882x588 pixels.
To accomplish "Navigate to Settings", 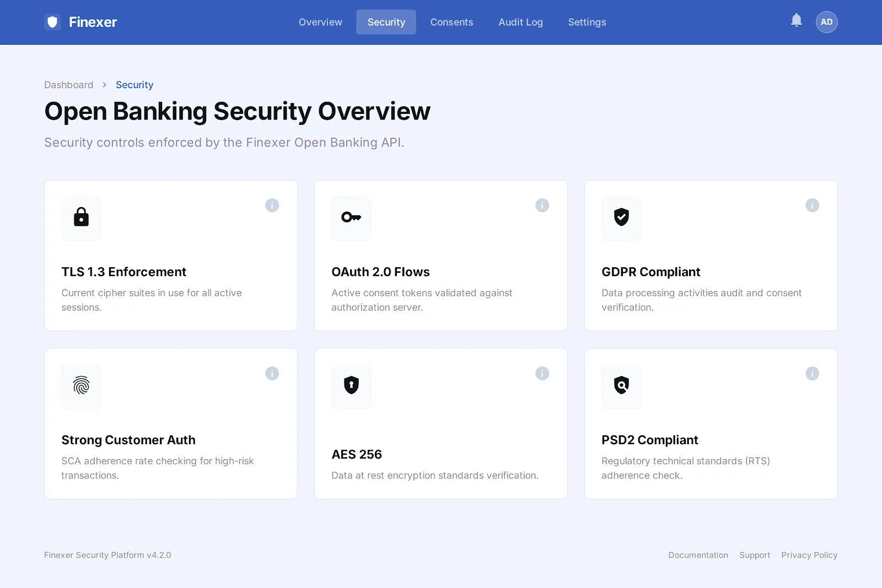I will 587,22.
